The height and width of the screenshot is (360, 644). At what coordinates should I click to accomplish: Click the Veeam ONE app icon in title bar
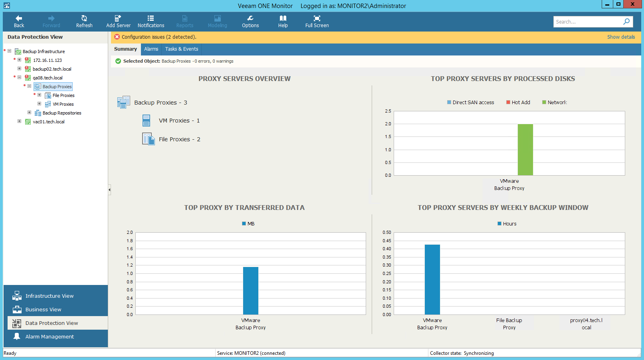click(6, 6)
